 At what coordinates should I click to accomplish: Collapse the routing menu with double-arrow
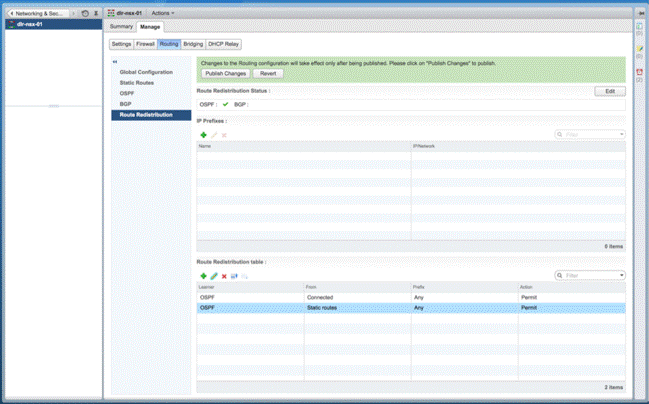tap(115, 62)
